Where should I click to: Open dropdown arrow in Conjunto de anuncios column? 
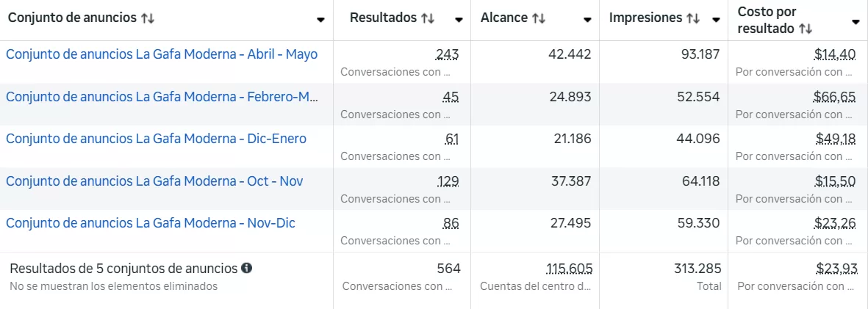pos(320,20)
